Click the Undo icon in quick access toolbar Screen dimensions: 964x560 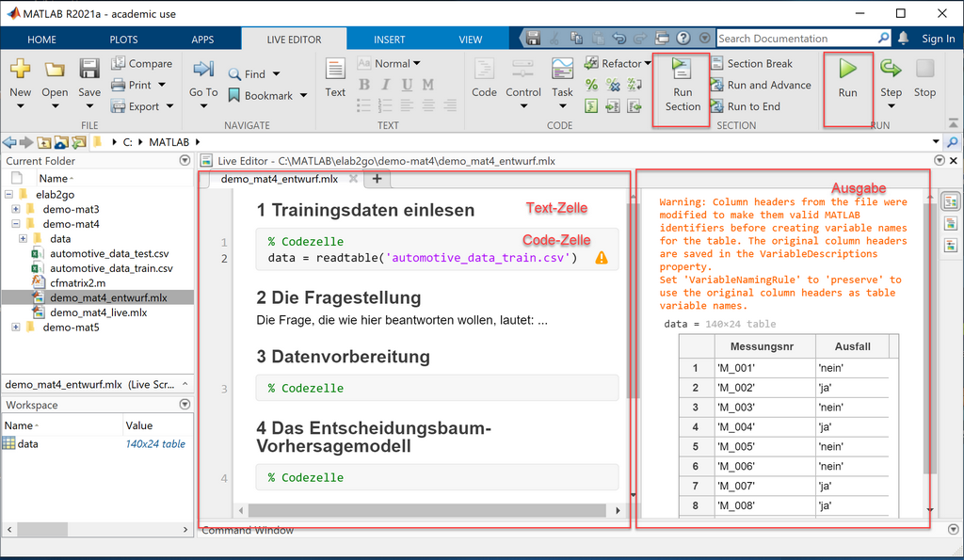coord(619,38)
